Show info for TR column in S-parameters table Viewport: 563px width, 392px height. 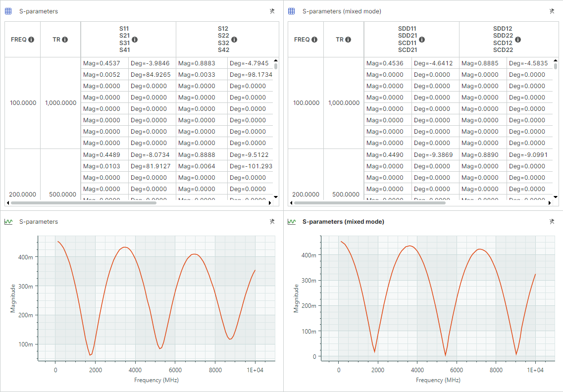click(x=65, y=40)
